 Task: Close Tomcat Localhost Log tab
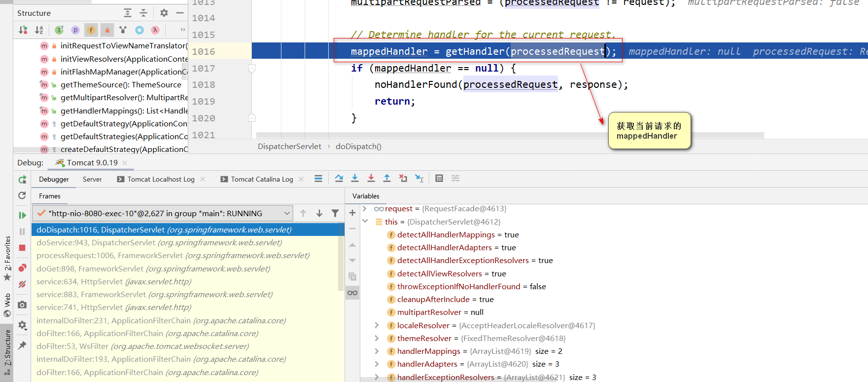[x=203, y=179]
